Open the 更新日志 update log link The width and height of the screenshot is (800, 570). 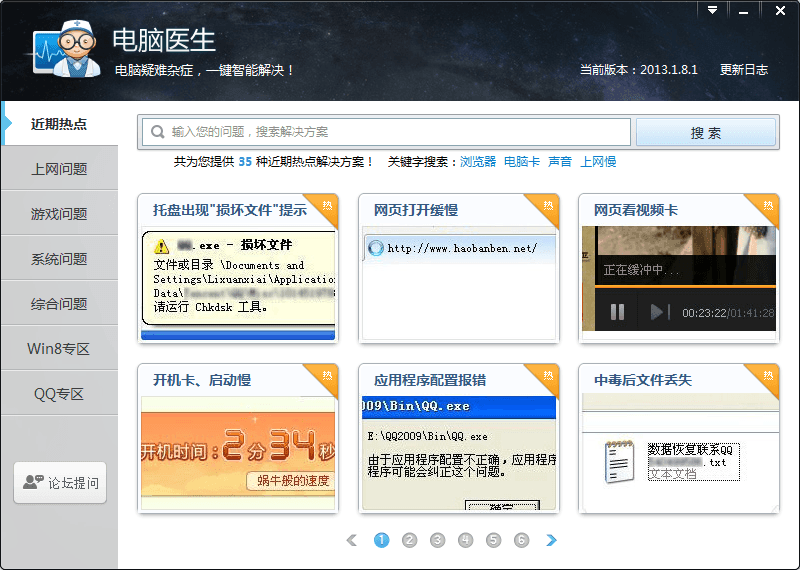coord(744,70)
